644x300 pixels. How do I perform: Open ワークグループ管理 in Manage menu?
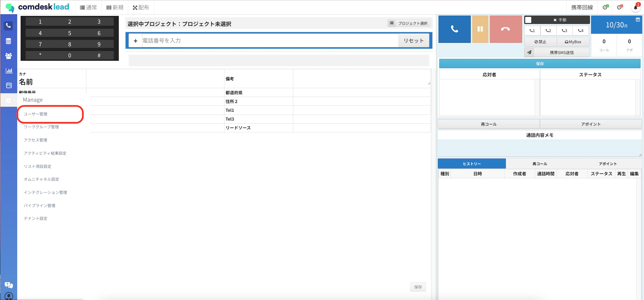[x=41, y=127]
